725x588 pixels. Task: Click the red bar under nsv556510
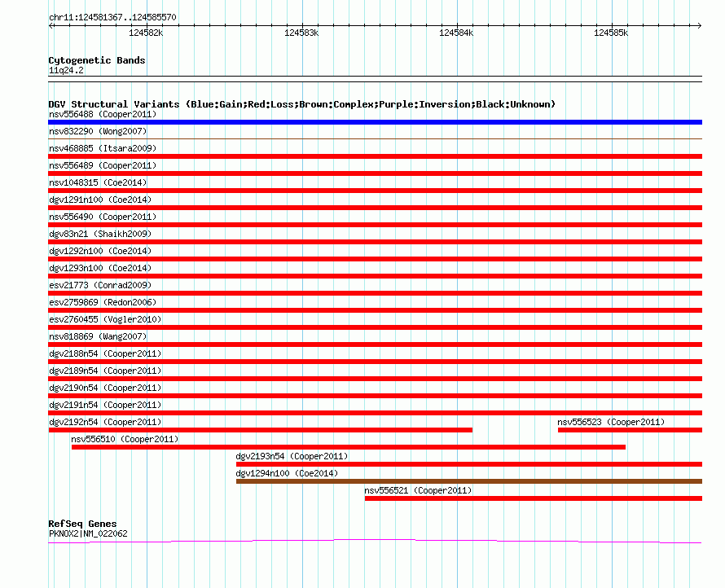349,447
